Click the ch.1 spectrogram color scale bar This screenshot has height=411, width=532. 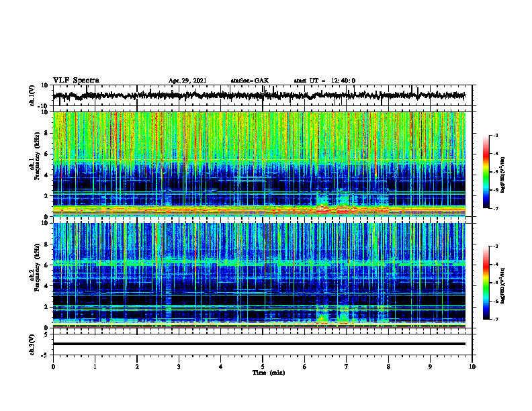click(x=486, y=172)
